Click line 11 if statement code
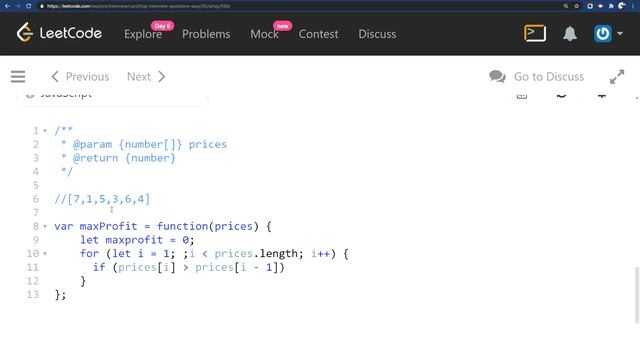Viewport: 640px width, 360px height. click(189, 267)
